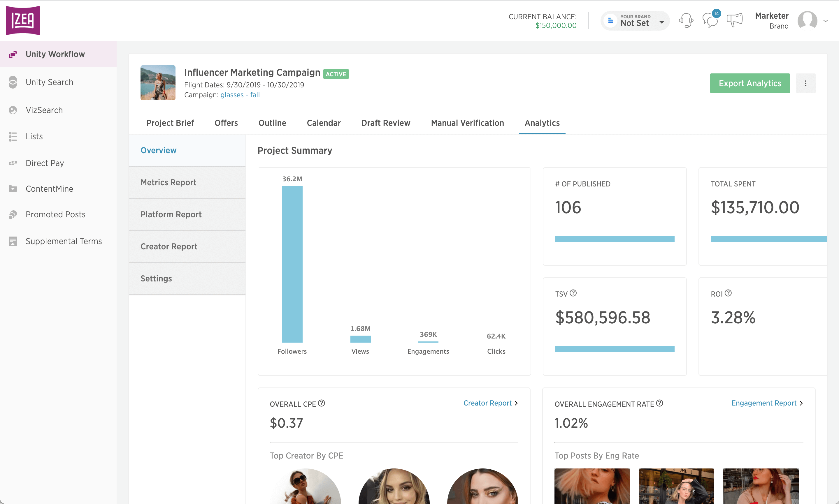Click the Overall CPE help icon
This screenshot has height=504, width=839.
click(x=322, y=403)
